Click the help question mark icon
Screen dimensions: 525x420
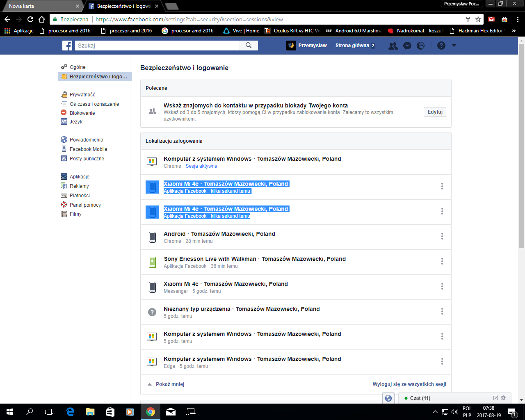[x=441, y=46]
